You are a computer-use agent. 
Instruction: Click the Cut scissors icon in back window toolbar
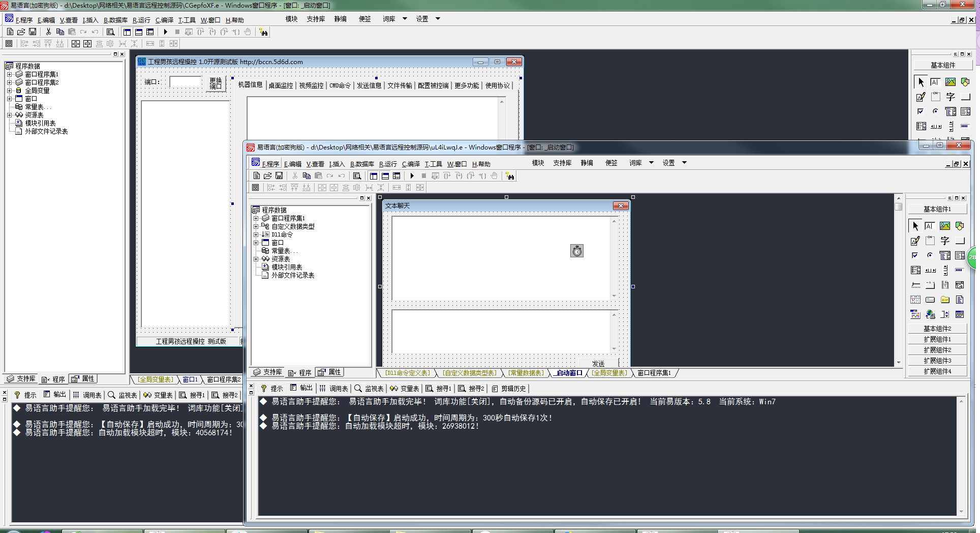[x=48, y=32]
